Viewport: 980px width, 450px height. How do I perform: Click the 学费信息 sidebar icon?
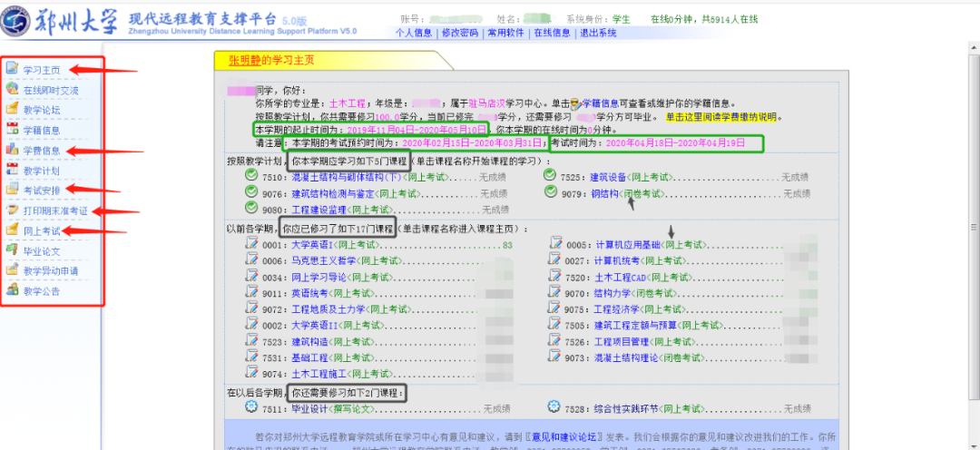(x=12, y=150)
